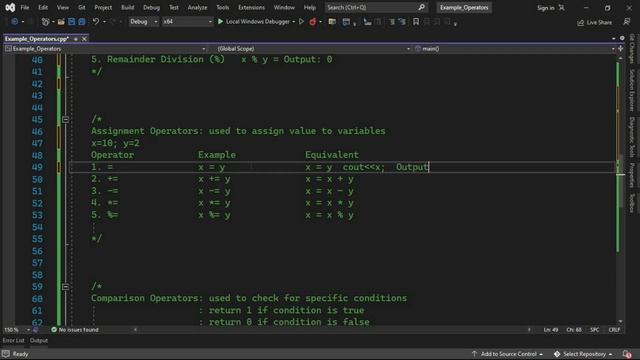
Task: Click the open file folder icon
Action: tap(61, 22)
